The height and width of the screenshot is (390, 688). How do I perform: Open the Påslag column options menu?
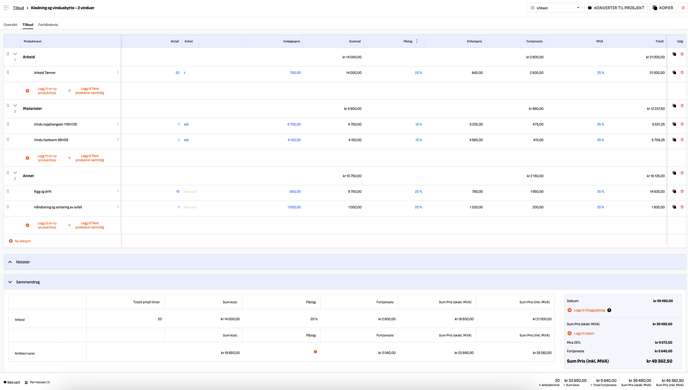pyautogui.click(x=417, y=41)
